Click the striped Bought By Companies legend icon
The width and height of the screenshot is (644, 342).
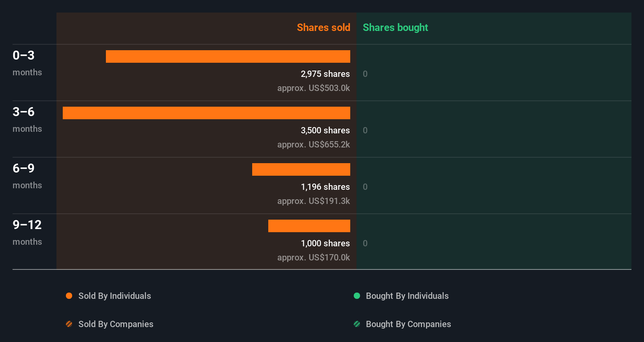click(357, 324)
